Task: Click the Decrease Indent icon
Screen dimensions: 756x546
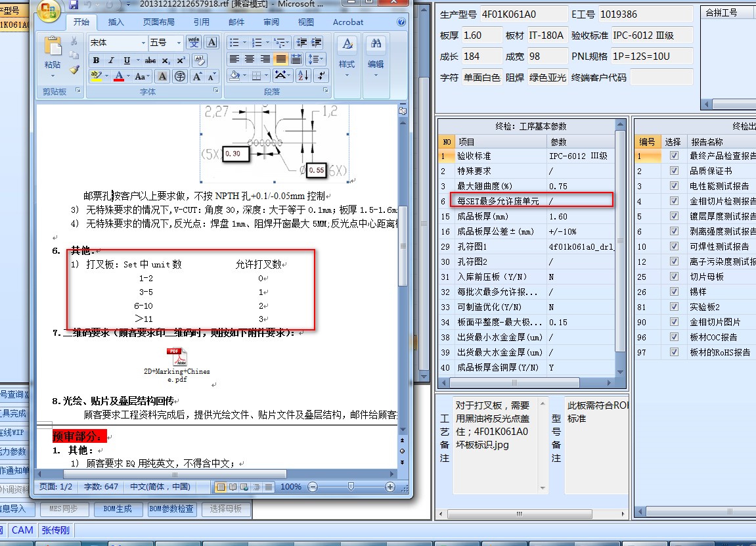Action: 302,43
